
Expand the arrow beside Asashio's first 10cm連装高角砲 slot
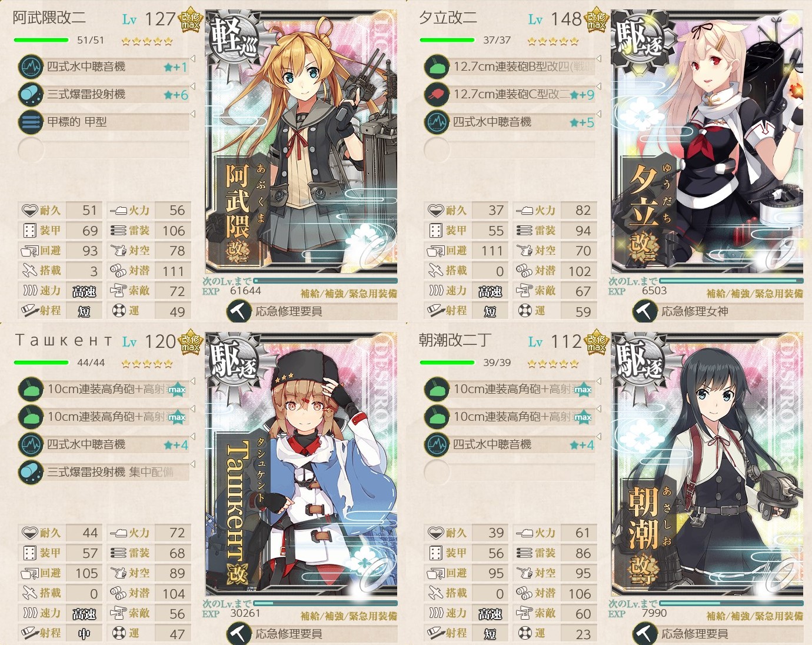(598, 381)
